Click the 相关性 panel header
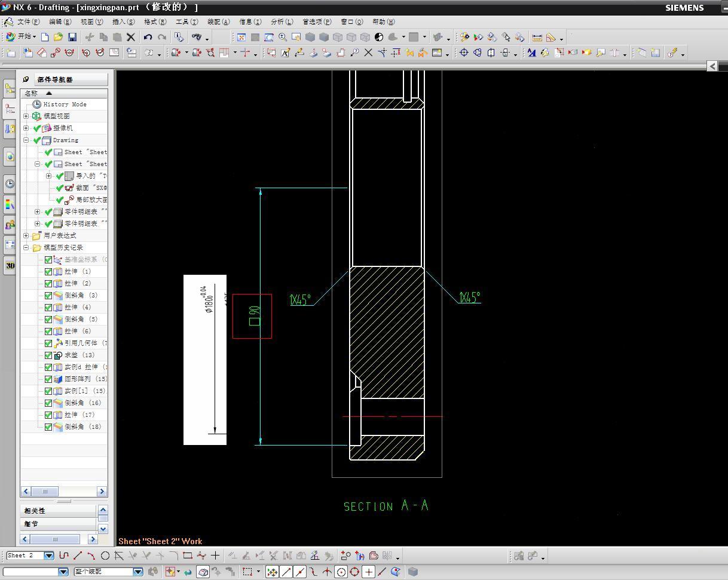728x580 pixels. coord(58,511)
